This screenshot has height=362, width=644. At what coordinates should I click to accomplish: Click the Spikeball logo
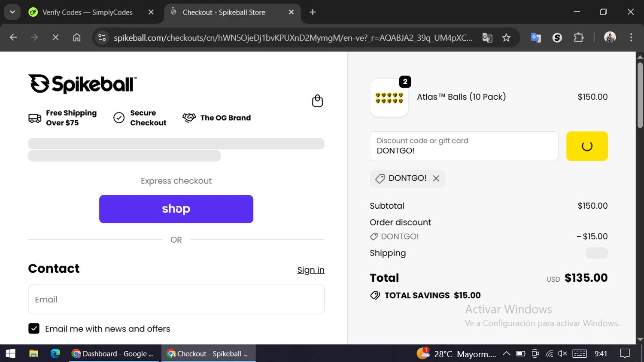(82, 84)
